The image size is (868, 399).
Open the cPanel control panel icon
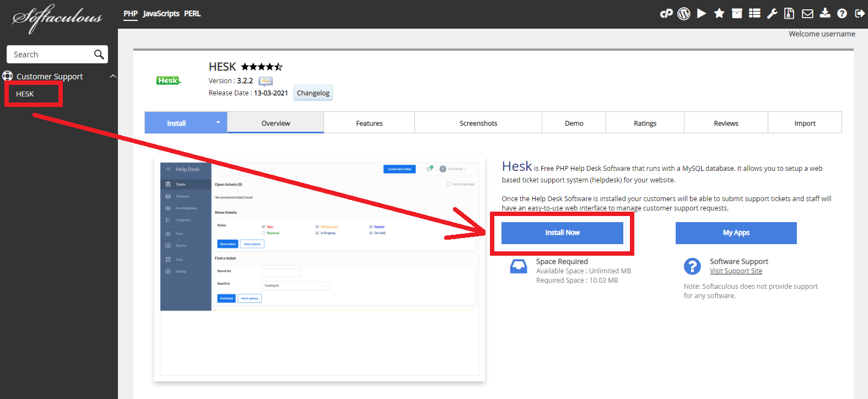(666, 14)
